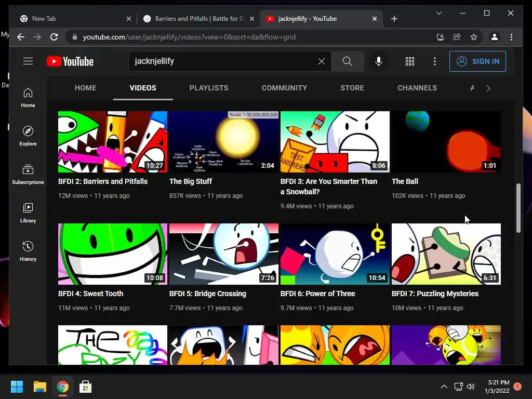Open Home in the sidebar

pos(28,98)
